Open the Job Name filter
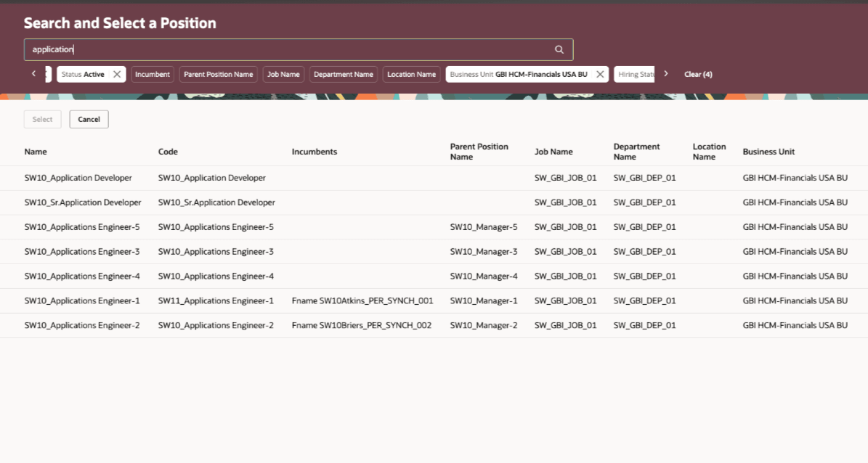Image resolution: width=868 pixels, height=463 pixels. click(x=283, y=74)
